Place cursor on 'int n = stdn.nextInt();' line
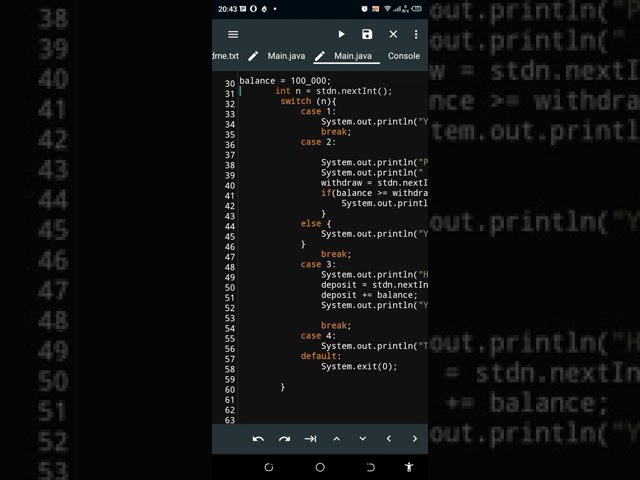 333,91
